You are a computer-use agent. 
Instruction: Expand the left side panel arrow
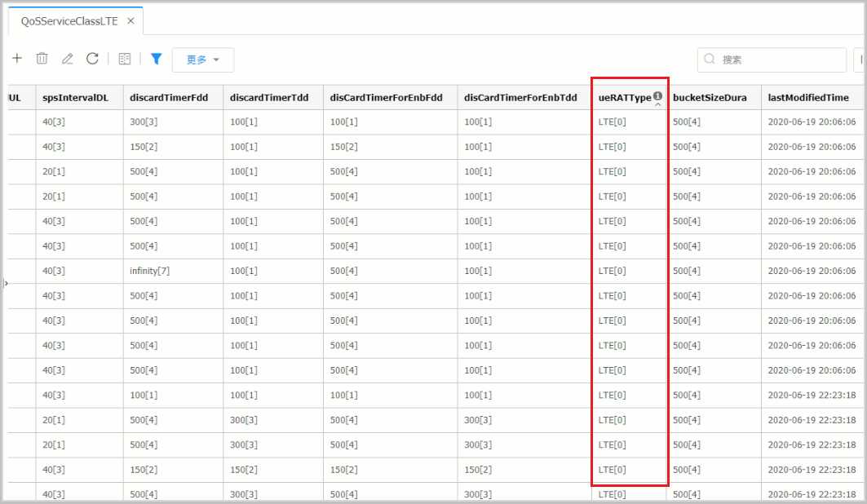click(6, 283)
